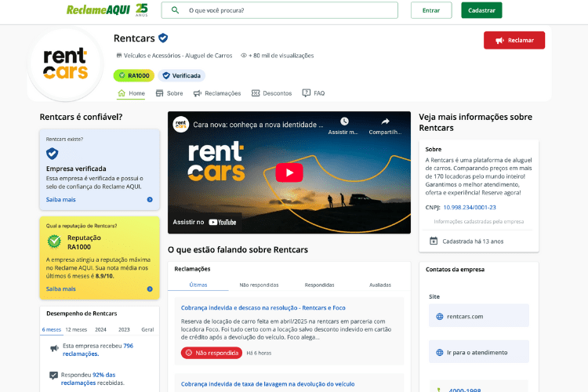Click 'Veículos e Acessórios - Aluguel de Carros' text
Image resolution: width=588 pixels, height=392 pixels.
178,56
